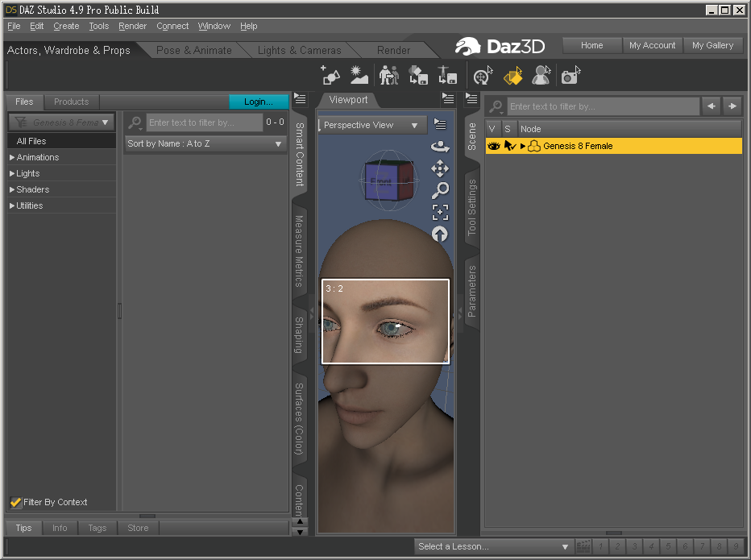
Task: Open the Viewport pane options menu icon
Action: click(x=448, y=98)
